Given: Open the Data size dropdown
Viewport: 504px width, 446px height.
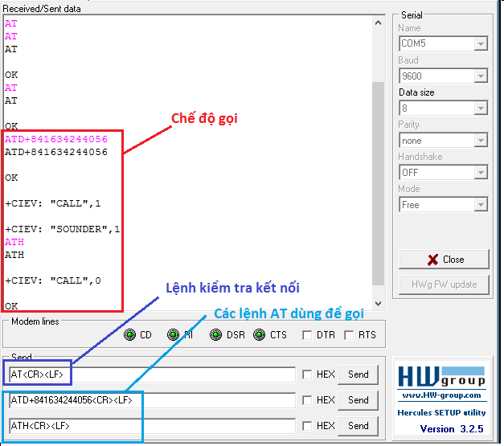Looking at the screenshot, I should pyautogui.click(x=481, y=108).
